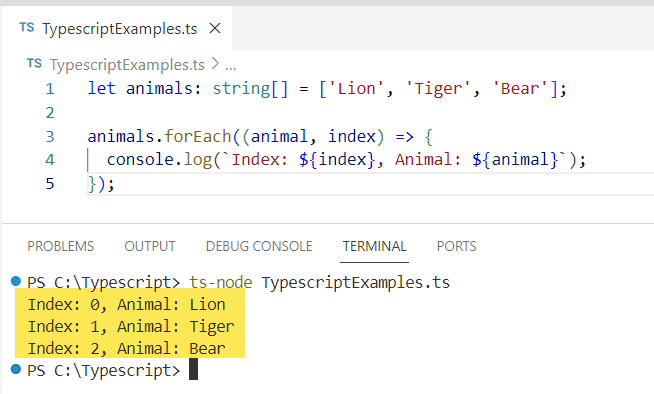Click the 'Bear' string literal in code

pos(520,89)
